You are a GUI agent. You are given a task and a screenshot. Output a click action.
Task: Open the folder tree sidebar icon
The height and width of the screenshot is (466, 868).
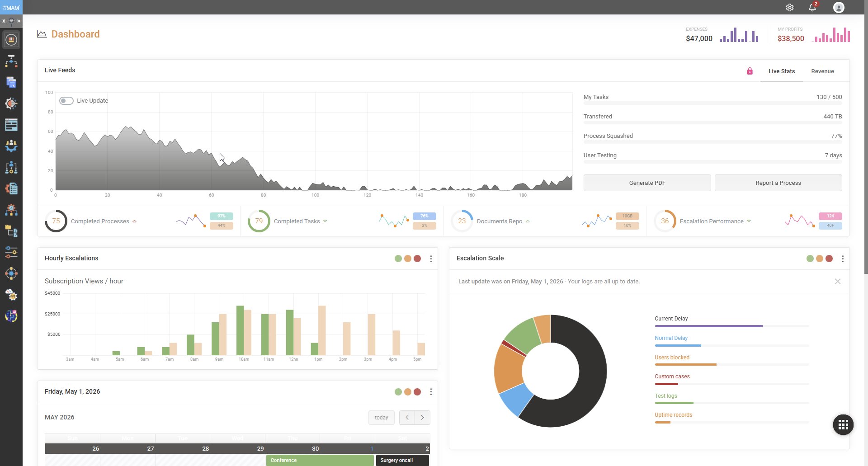[x=11, y=231]
